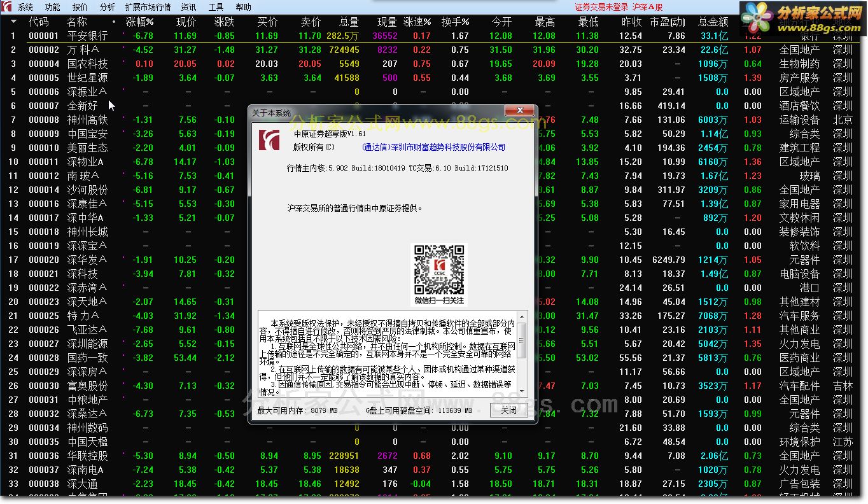Click the 酒店餐饮 industry cell

[x=800, y=106]
